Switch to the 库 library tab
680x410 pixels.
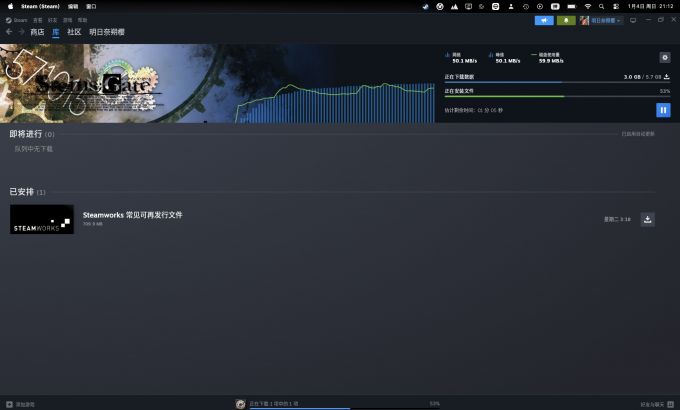click(56, 32)
